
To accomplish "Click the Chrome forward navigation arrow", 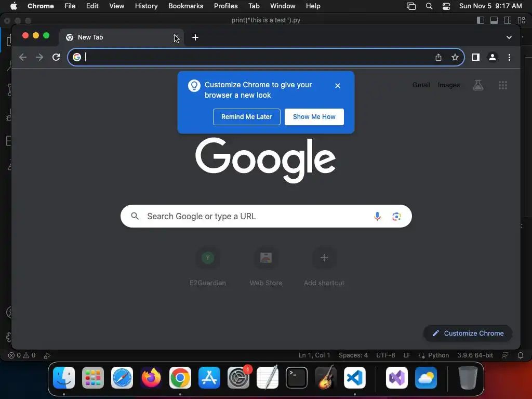I will 39,57.
